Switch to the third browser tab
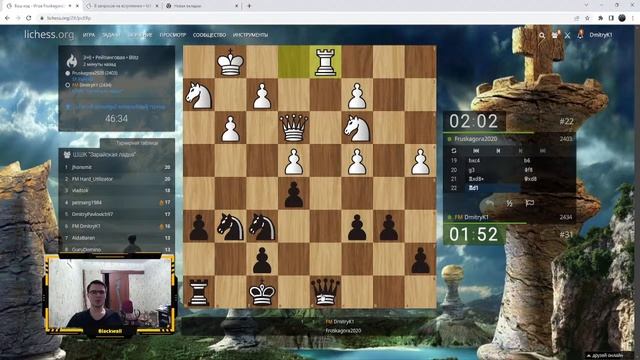Screen dimensions: 640x360 point(202,6)
